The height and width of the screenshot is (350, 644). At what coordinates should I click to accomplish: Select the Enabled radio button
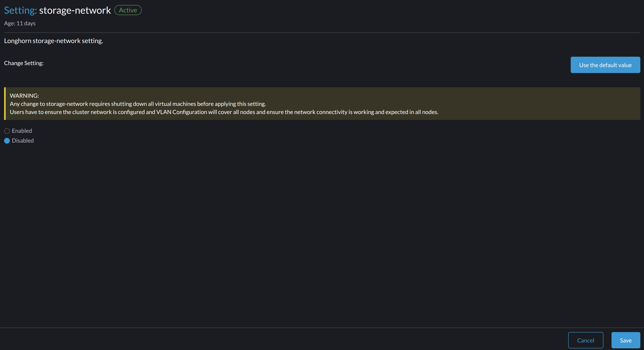(x=7, y=131)
